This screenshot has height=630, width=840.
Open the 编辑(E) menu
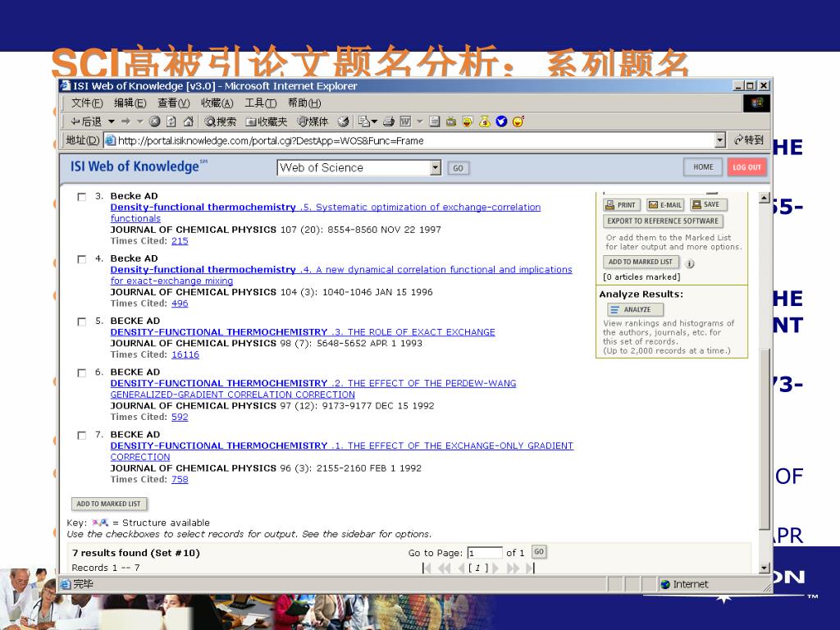[x=130, y=103]
